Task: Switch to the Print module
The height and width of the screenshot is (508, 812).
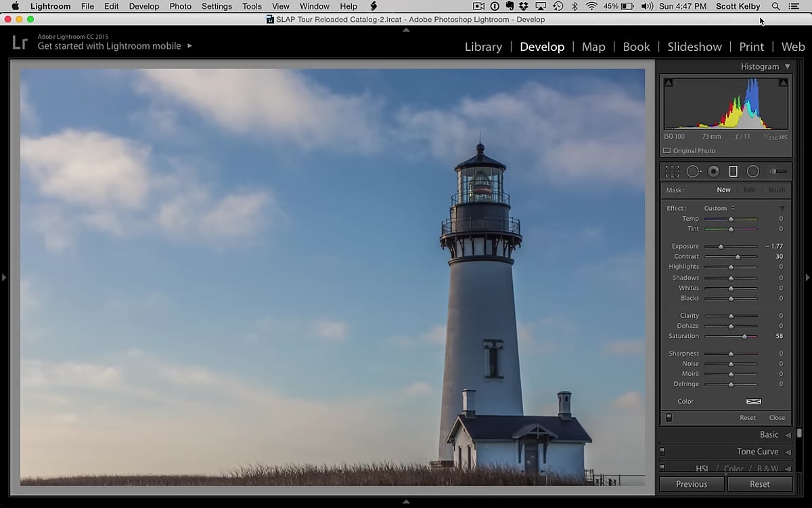Action: (751, 47)
